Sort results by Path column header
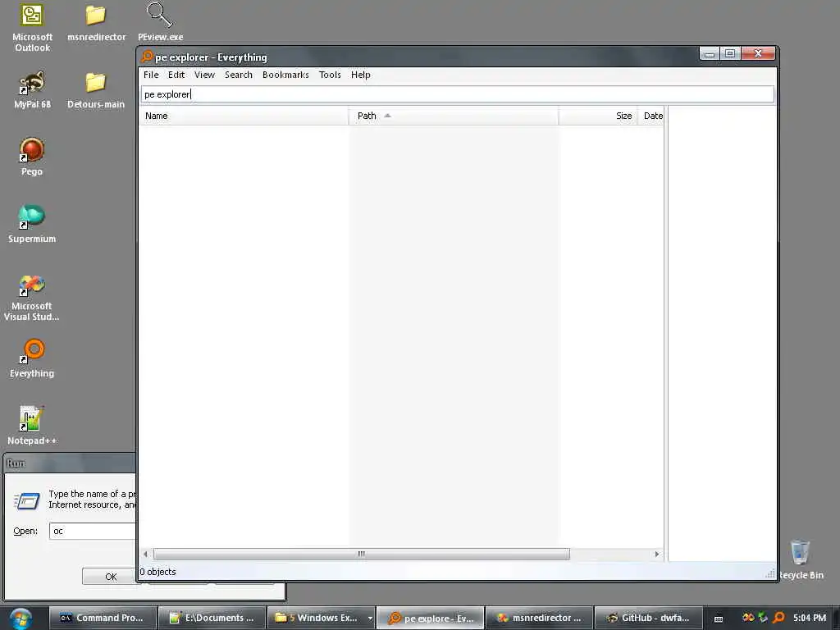 pyautogui.click(x=454, y=116)
